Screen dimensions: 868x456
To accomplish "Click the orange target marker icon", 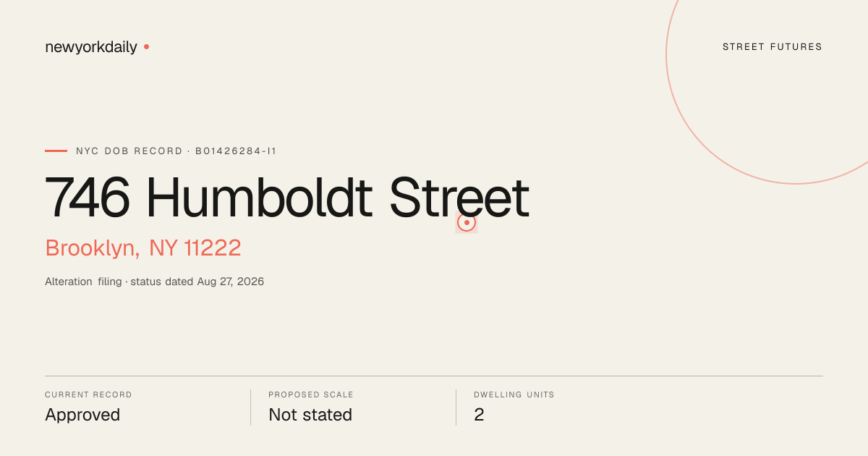I will 467,222.
